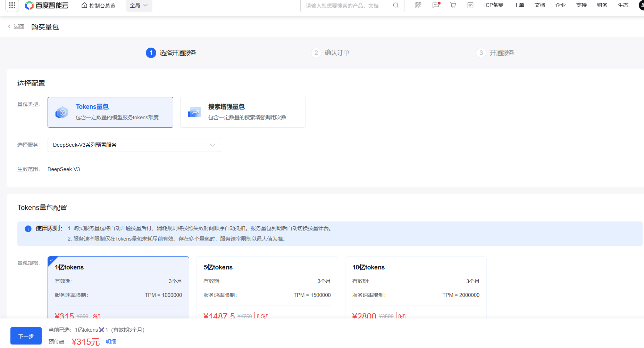Select the 搜索增强量包 type card
The image size is (644, 348).
[x=243, y=112]
